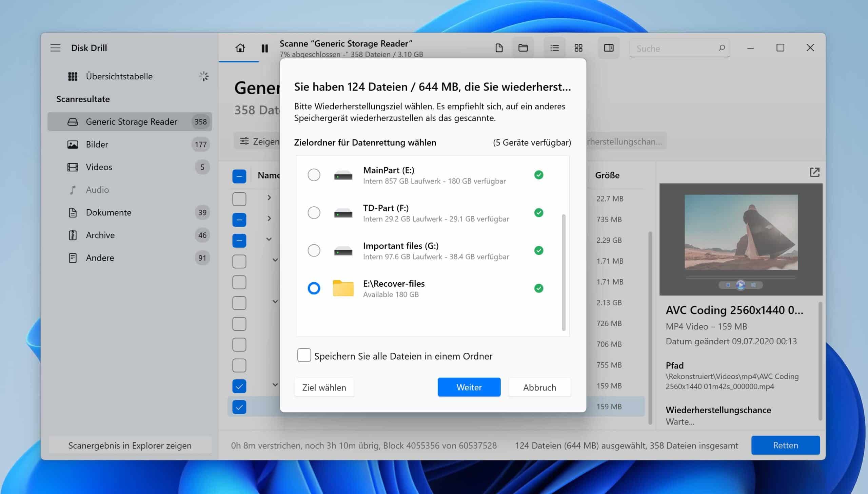Open preview in external window icon
Screen dimensions: 868x494
point(814,172)
